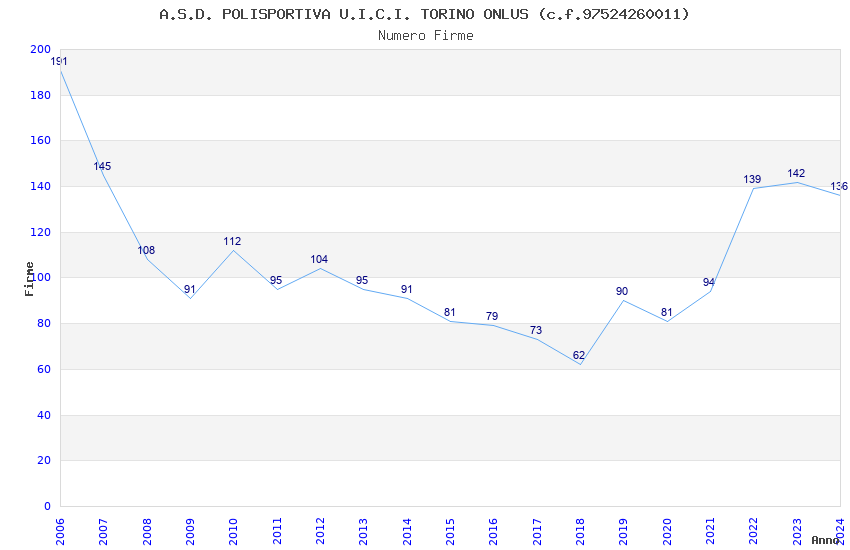Click the y-axis value 200
This screenshot has height=550, width=850.
tap(41, 49)
